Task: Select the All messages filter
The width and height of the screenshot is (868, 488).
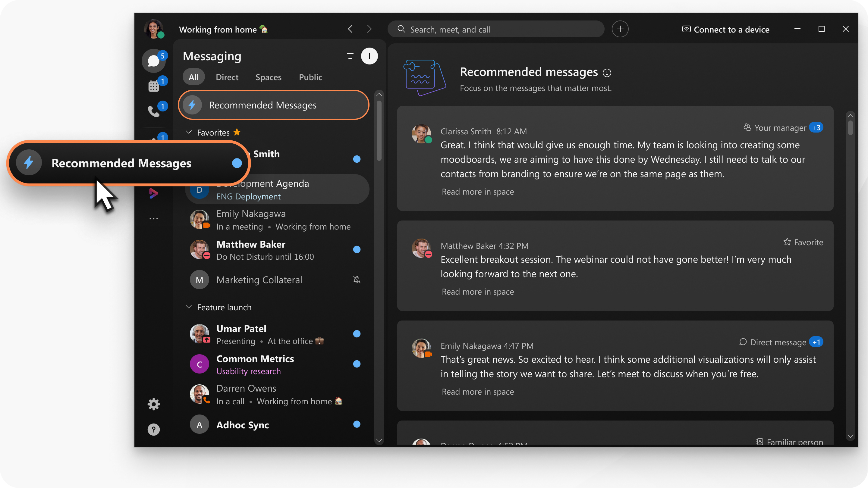Action: pos(193,76)
